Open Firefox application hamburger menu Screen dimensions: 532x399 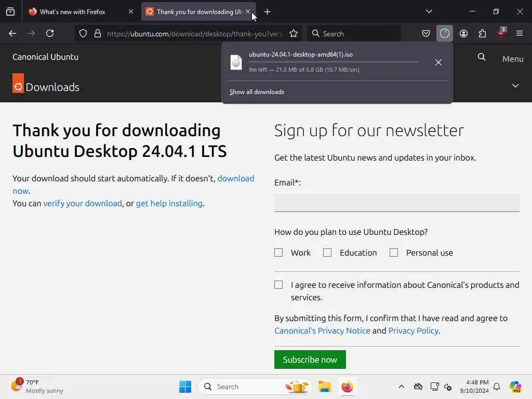(520, 33)
